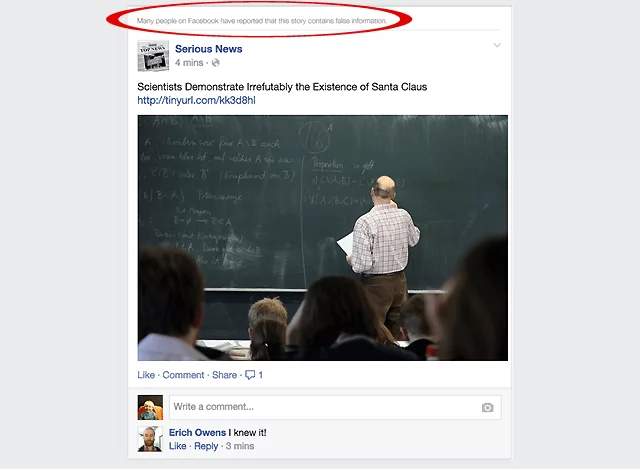Click the public globe privacy icon
This screenshot has height=469, width=640.
click(x=216, y=63)
